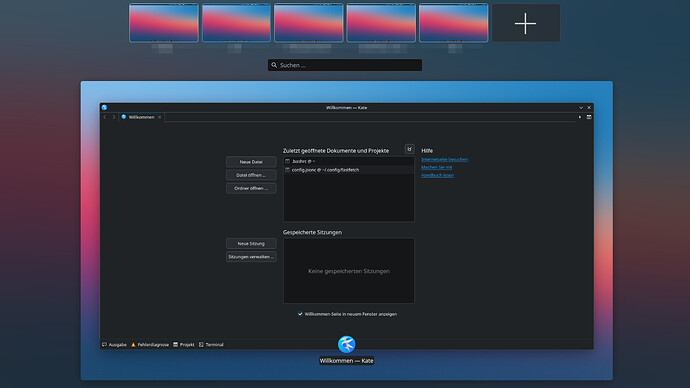Switch to the second desktop thumbnail
Image resolution: width=690 pixels, height=388 pixels.
(x=236, y=23)
